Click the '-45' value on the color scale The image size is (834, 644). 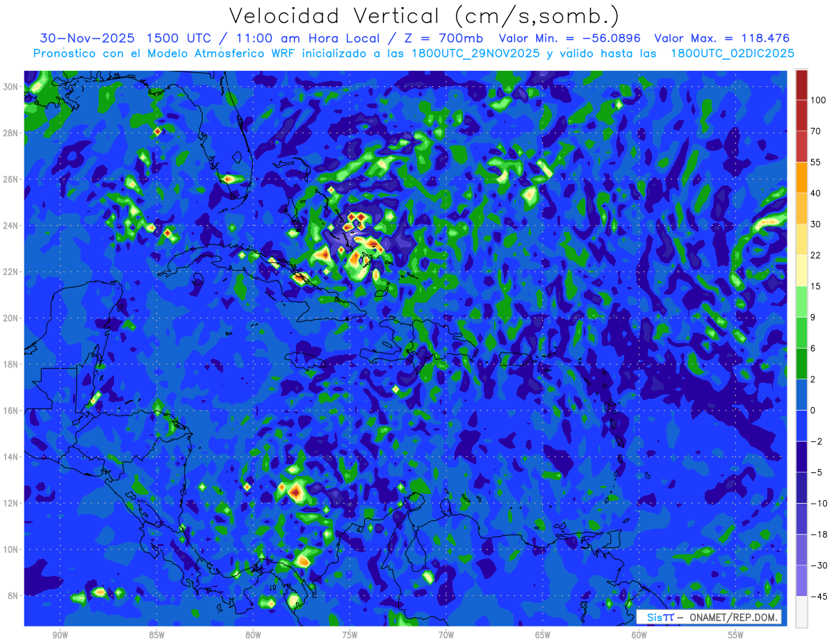pyautogui.click(x=818, y=597)
